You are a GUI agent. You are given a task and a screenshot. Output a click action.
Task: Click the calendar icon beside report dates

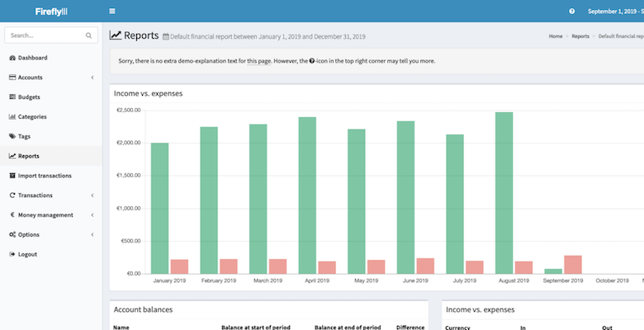[165, 36]
